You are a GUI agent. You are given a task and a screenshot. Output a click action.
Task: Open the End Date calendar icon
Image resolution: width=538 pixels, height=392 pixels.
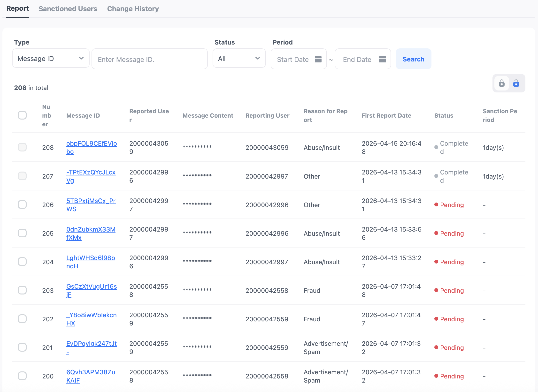382,59
